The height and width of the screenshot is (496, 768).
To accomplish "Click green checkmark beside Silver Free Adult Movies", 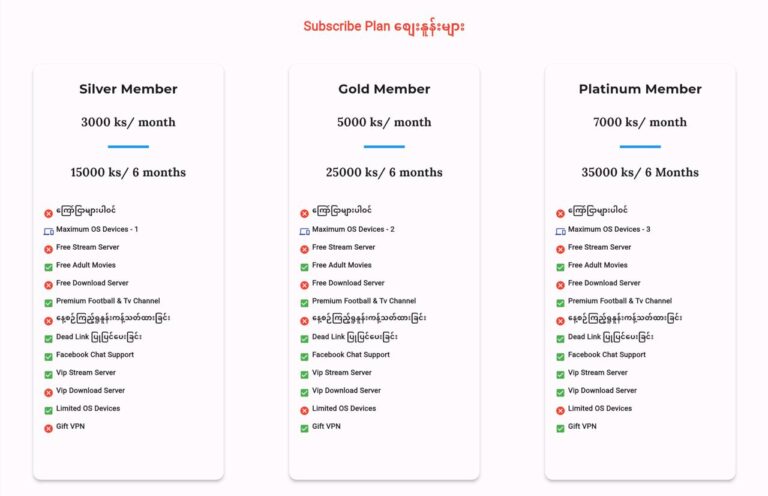I will (x=48, y=267).
